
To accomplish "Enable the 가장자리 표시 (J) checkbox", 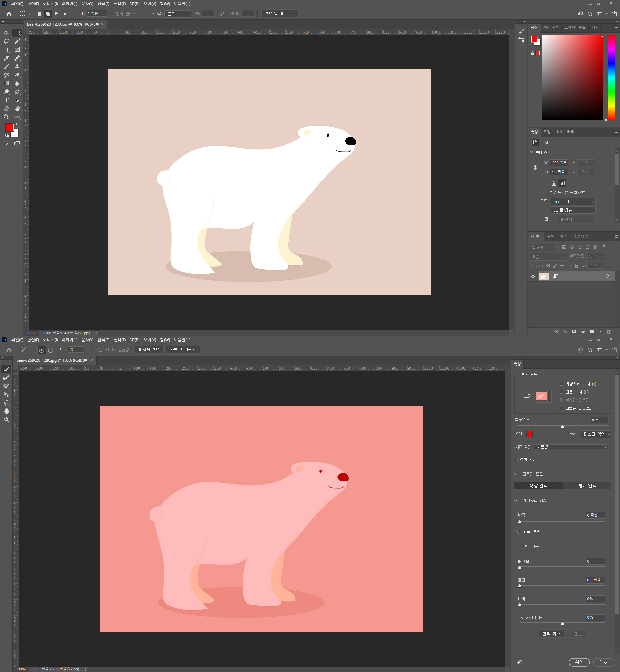I will pyautogui.click(x=561, y=384).
